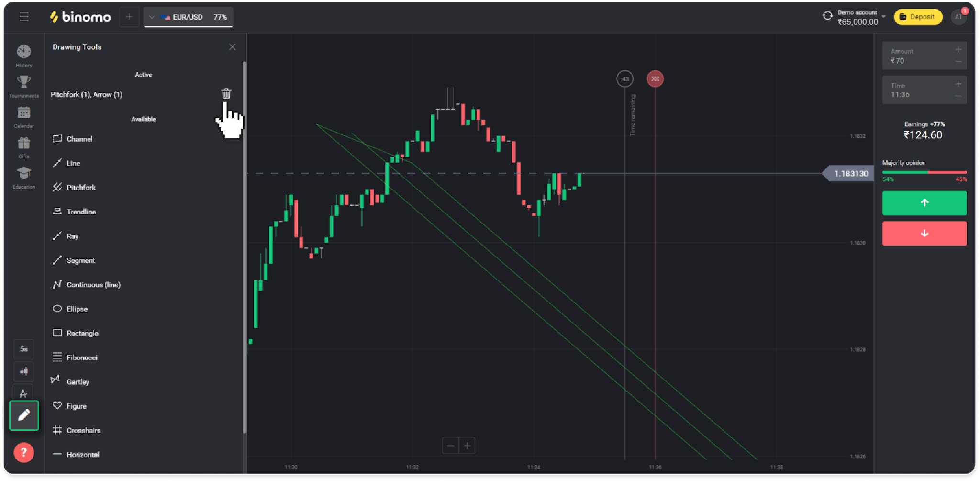Viewport: 980px width, 481px height.
Task: Open the red help question mark
Action: click(x=24, y=452)
